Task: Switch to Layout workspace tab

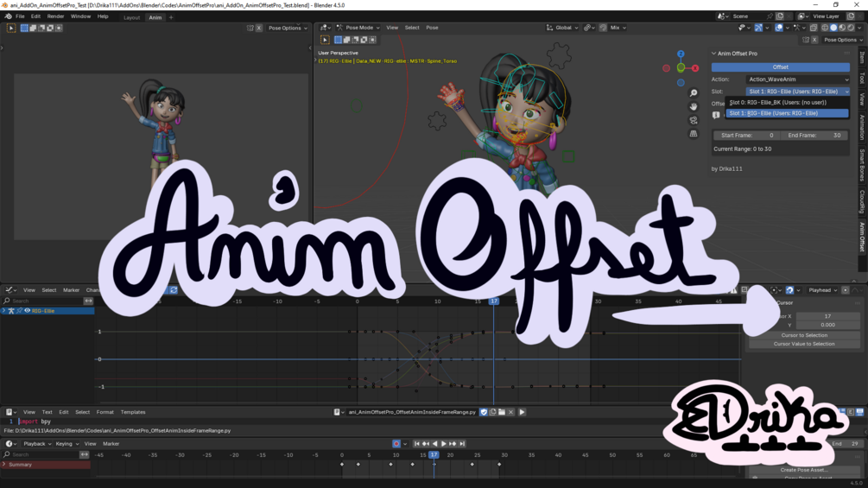Action: pos(132,17)
